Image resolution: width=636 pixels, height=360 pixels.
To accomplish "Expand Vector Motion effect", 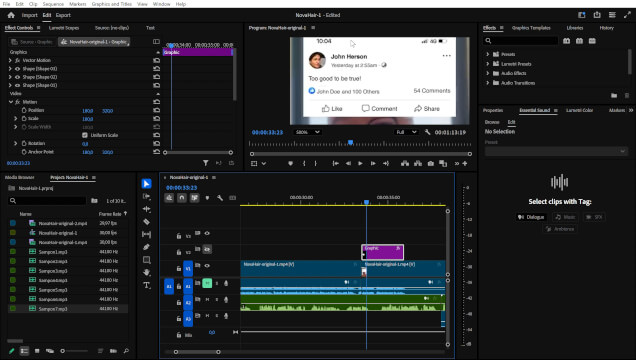I will [10, 60].
